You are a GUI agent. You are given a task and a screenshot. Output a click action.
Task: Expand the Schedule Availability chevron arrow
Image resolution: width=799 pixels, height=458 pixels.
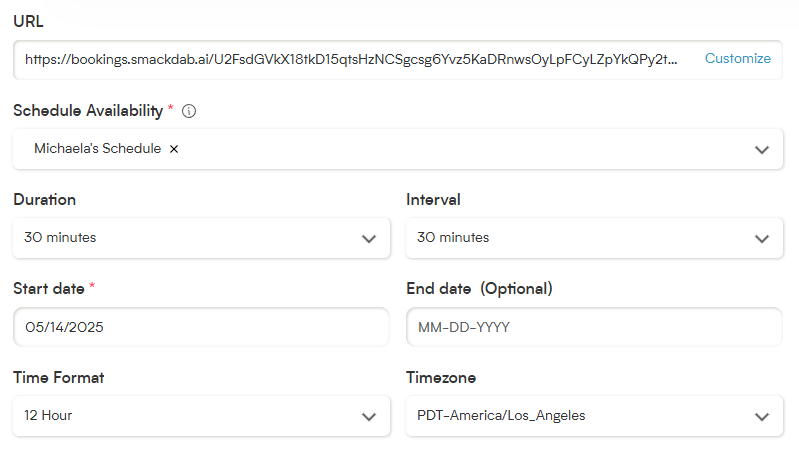pyautogui.click(x=762, y=150)
